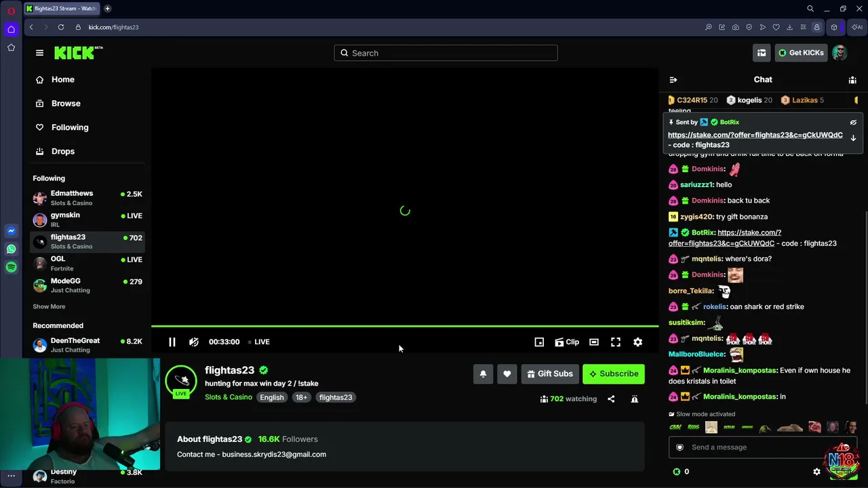Open the report icon beside share

coord(635,399)
